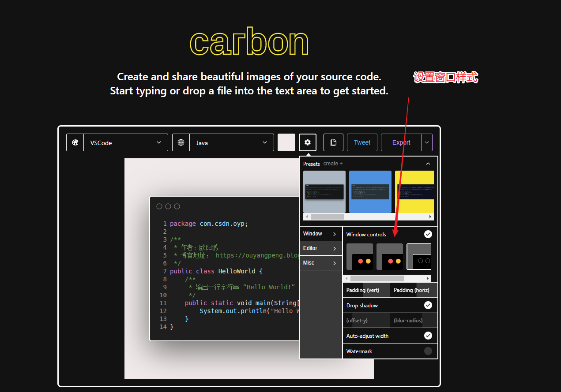
Task: Open the settings gear button
Action: [308, 142]
